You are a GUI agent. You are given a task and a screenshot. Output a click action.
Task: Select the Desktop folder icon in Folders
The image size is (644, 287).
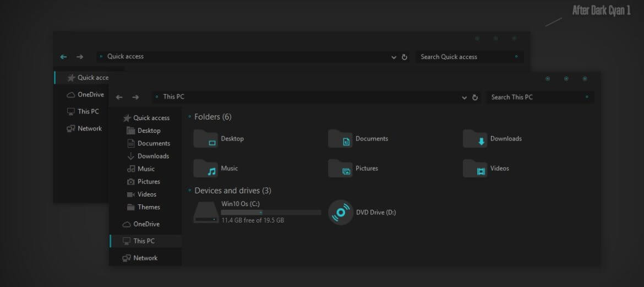point(205,139)
